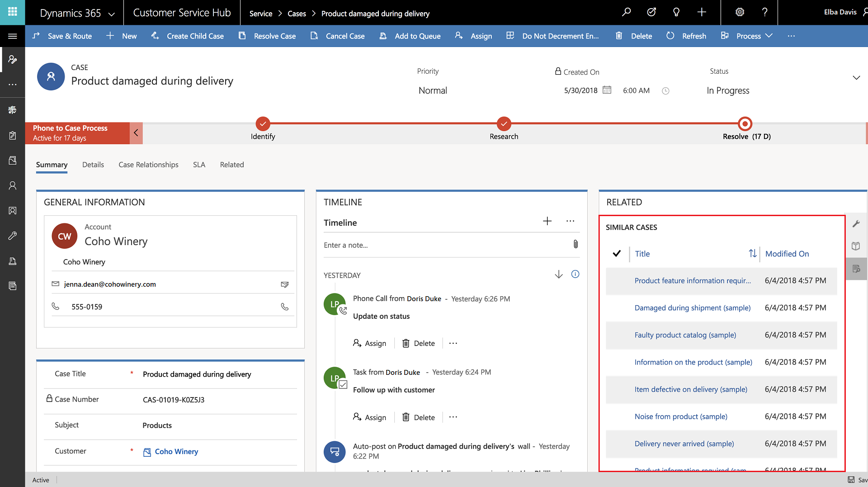Click Delete in the command bar
The width and height of the screenshot is (868, 487).
(x=634, y=36)
